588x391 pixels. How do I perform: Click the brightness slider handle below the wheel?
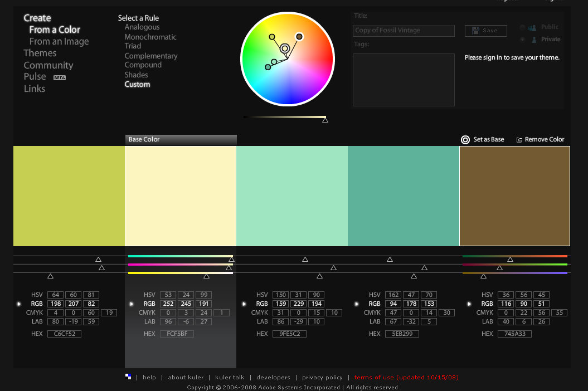325,120
